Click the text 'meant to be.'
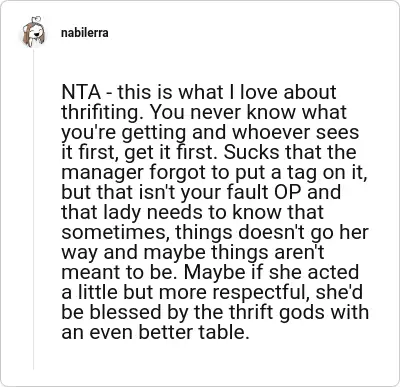Image resolution: width=400 pixels, height=387 pixels. 120,273
